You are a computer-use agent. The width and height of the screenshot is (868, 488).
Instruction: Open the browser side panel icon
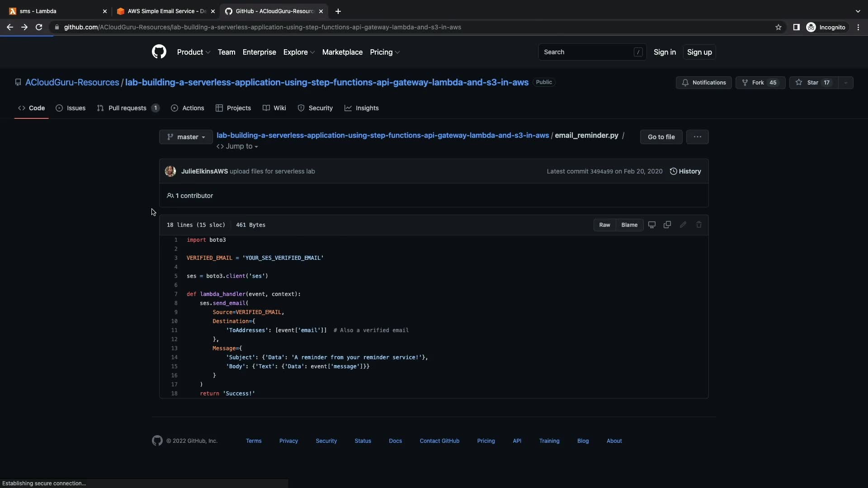[796, 27]
